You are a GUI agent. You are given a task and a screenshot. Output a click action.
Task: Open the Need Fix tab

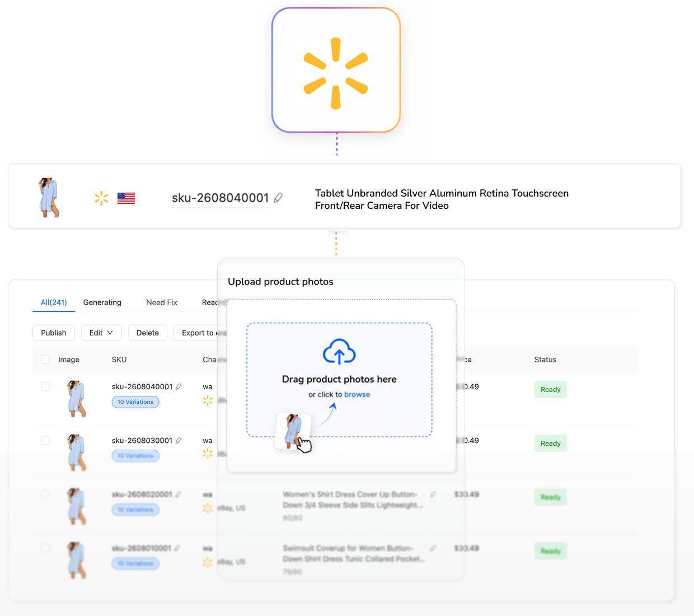pyautogui.click(x=162, y=302)
